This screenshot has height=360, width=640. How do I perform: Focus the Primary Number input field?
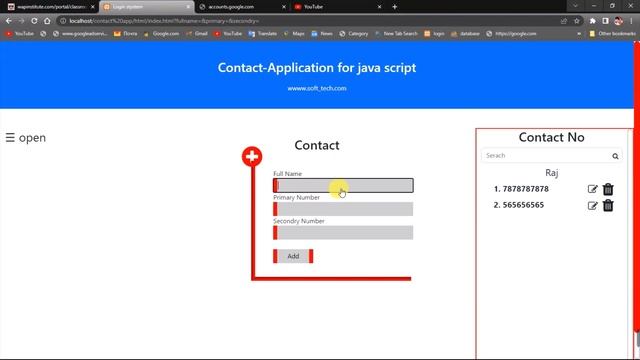tap(343, 209)
